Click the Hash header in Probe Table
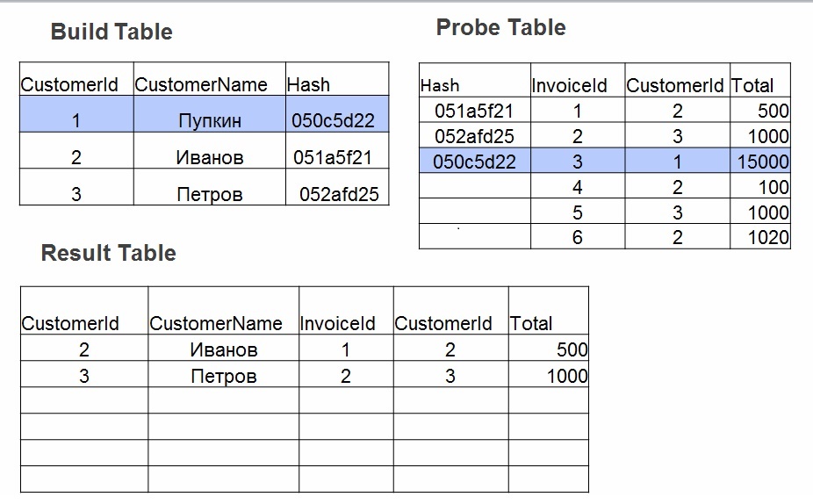 pos(440,85)
